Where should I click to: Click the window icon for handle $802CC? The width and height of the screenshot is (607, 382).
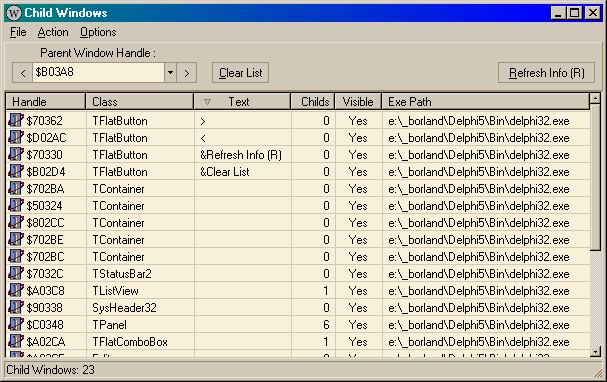pyautogui.click(x=16, y=223)
